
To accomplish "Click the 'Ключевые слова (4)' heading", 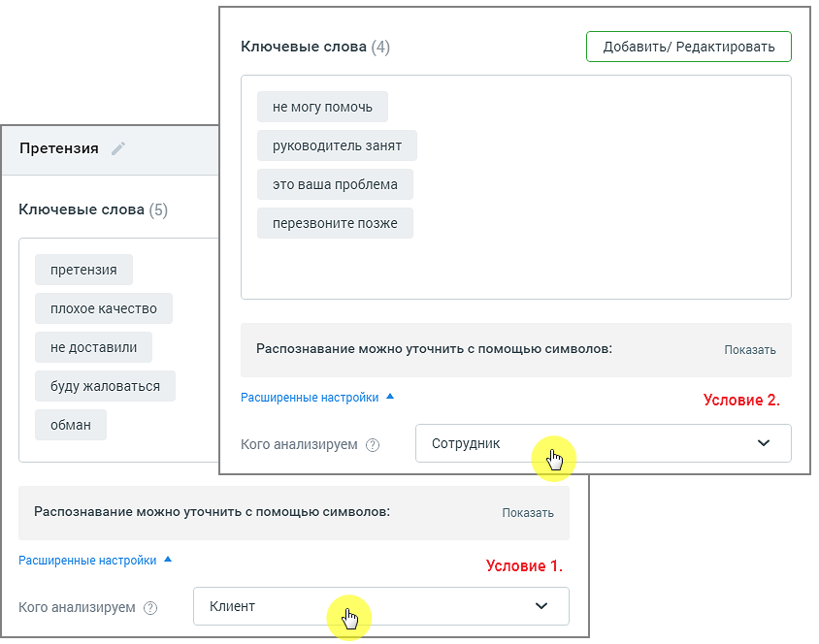I will coord(315,47).
